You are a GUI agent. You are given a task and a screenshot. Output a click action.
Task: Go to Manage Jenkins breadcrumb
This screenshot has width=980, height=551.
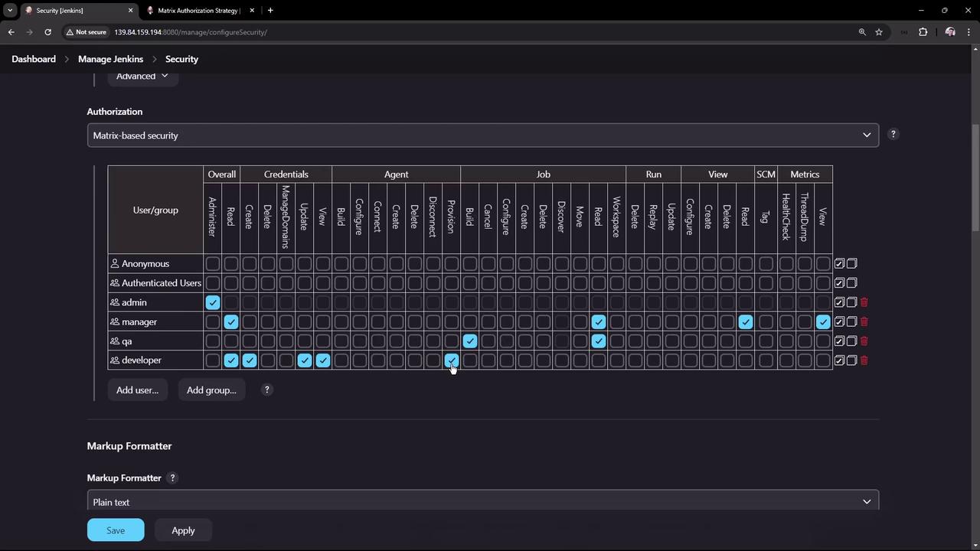[110, 59]
